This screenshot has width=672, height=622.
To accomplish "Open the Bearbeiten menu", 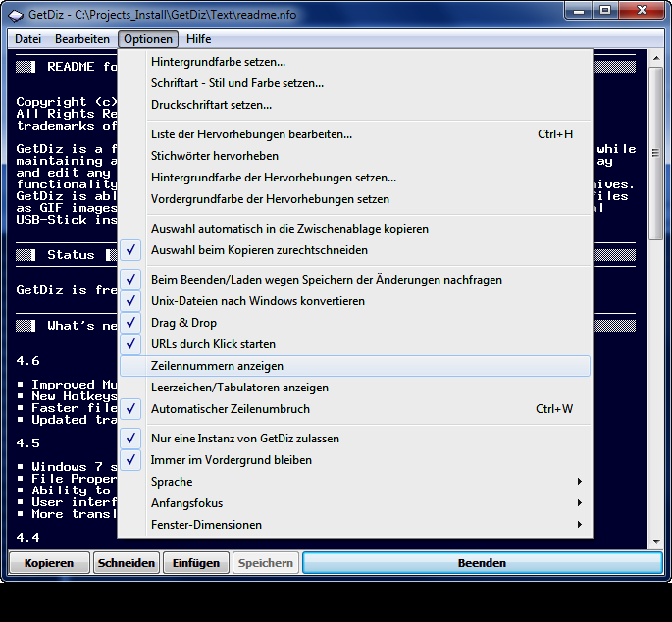I will coord(82,39).
